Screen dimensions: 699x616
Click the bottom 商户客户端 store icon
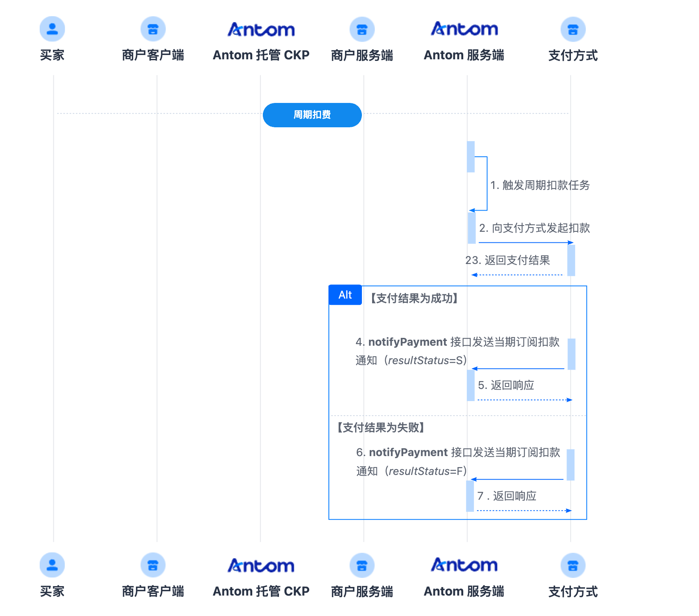point(153,565)
